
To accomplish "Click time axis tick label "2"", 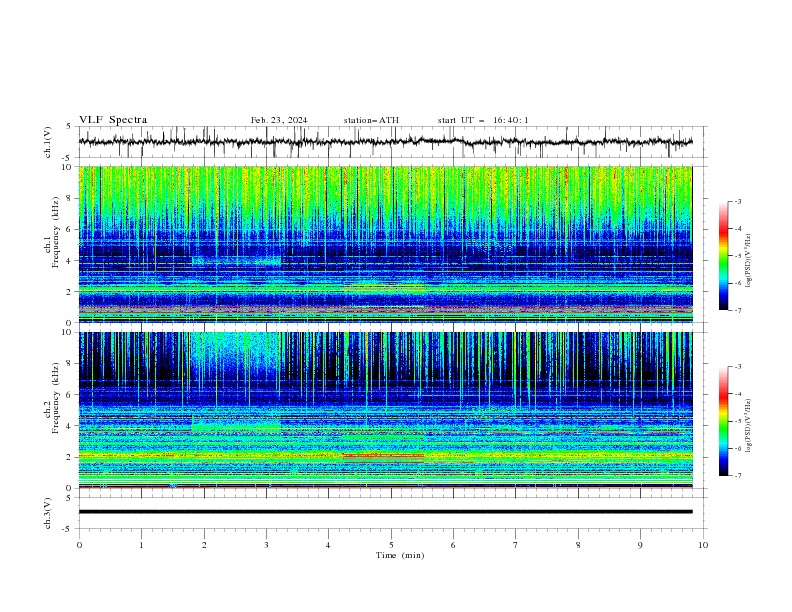I will tap(204, 545).
